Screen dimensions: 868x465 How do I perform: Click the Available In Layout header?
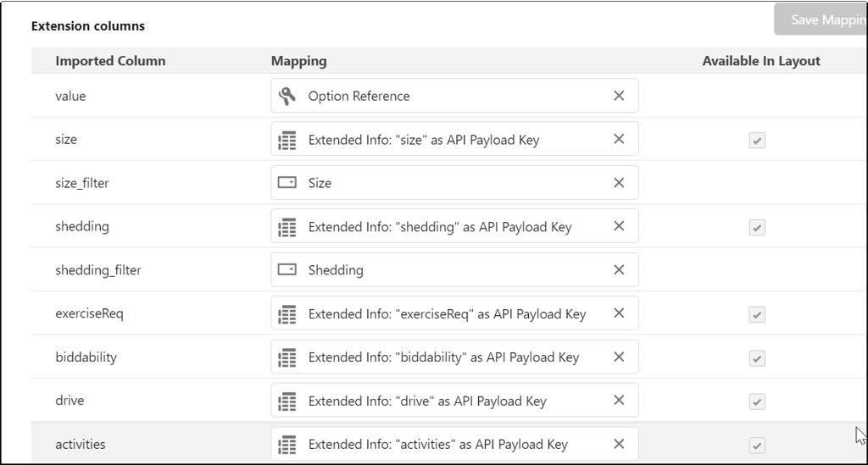click(x=761, y=61)
